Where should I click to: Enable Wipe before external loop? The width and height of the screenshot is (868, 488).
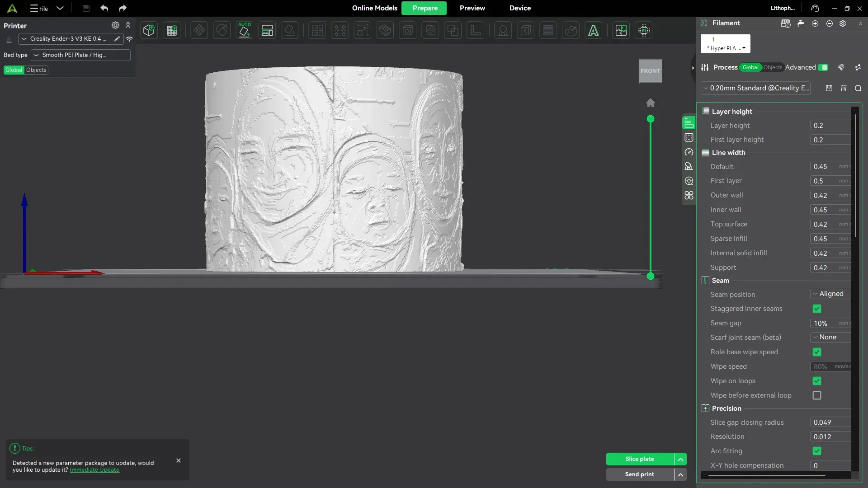[817, 395]
